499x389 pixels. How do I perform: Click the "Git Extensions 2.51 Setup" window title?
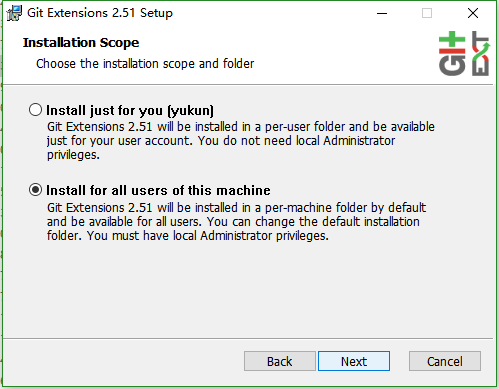(x=100, y=13)
